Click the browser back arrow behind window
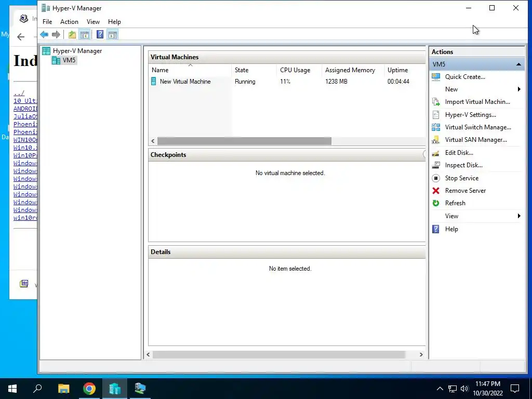Viewport: 532px width, 399px height. pyautogui.click(x=21, y=37)
